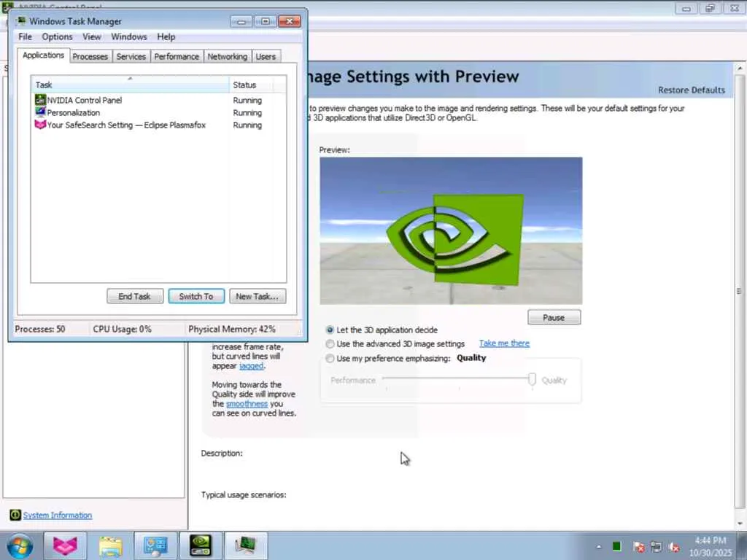Open Eclipse Plasmafox from the taskbar
The image size is (747, 560).
point(65,545)
